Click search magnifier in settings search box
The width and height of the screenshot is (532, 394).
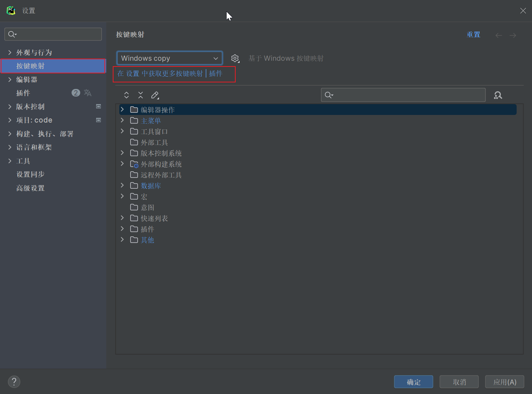(x=12, y=34)
